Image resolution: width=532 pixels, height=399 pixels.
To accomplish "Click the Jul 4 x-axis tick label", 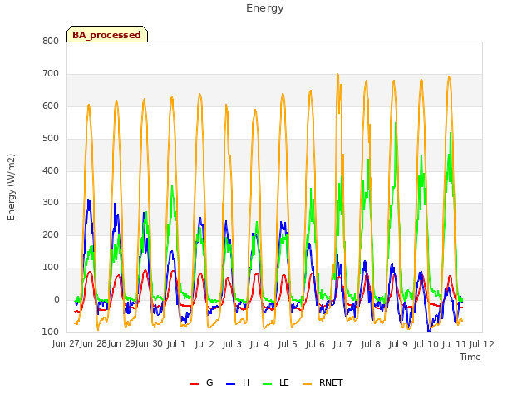I will pos(259,344).
